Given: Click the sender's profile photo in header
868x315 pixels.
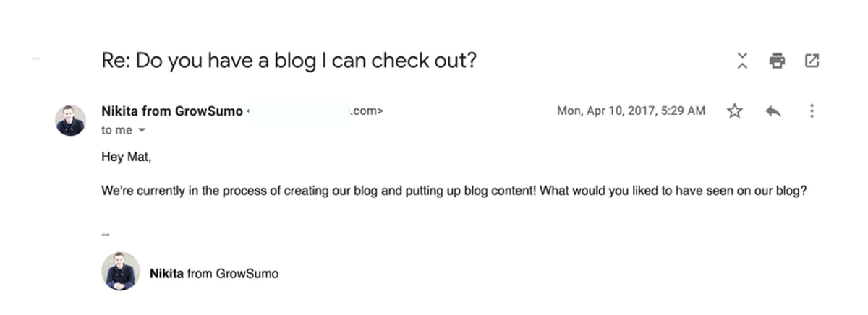Looking at the screenshot, I should tap(70, 120).
